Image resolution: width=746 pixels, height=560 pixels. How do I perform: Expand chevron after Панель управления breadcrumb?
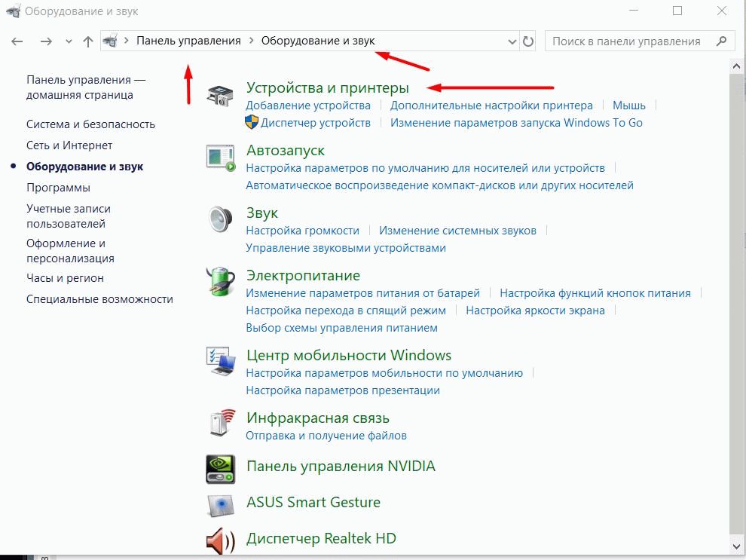coord(251,41)
